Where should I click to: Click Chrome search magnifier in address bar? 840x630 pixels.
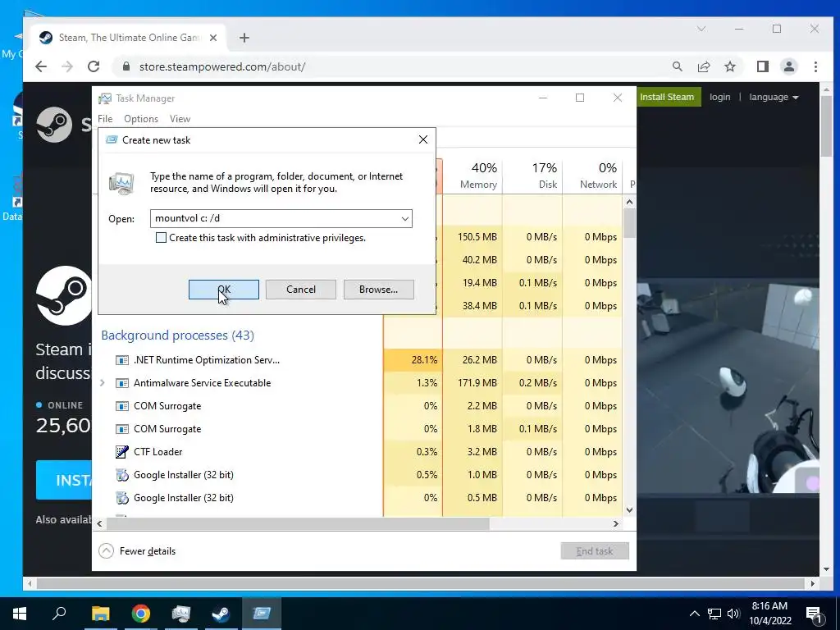[677, 66]
